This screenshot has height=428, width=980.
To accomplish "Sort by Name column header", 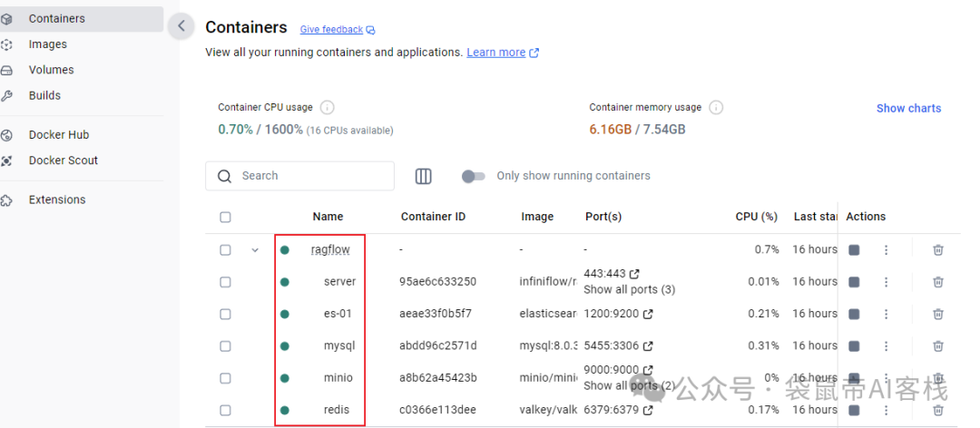I will 328,217.
